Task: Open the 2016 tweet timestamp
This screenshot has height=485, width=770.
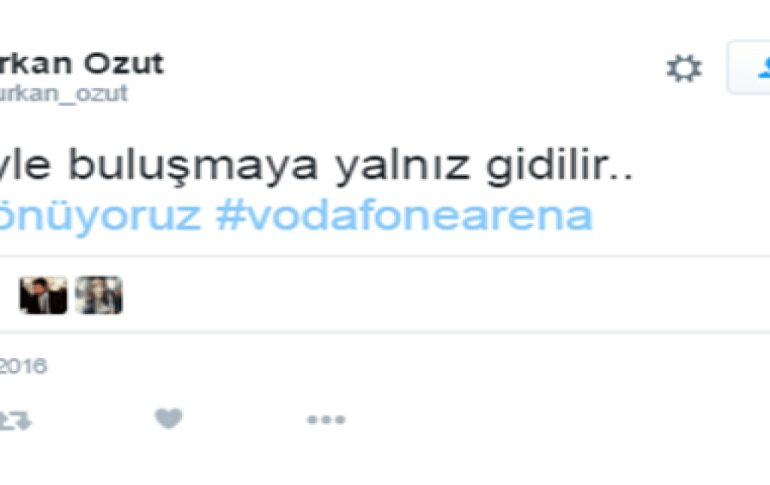Action: 23,366
